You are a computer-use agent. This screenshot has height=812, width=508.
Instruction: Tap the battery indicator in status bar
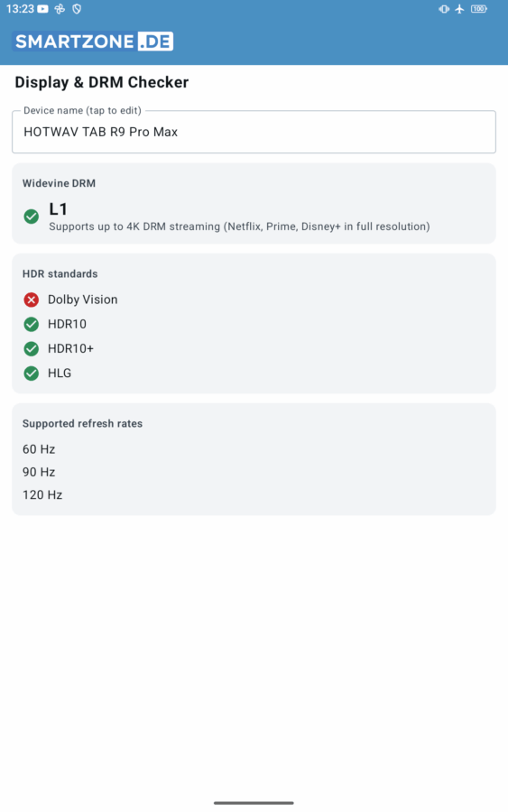478,9
